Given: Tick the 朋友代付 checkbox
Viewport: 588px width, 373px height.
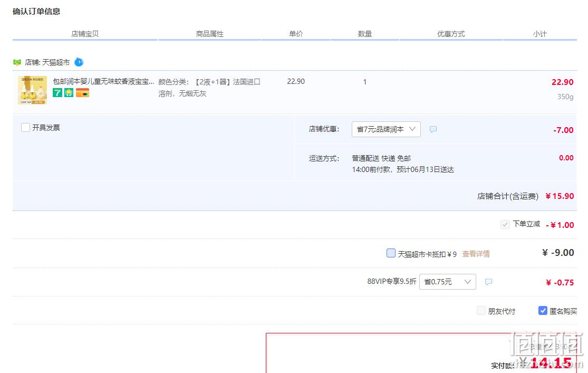Looking at the screenshot, I should tap(481, 310).
